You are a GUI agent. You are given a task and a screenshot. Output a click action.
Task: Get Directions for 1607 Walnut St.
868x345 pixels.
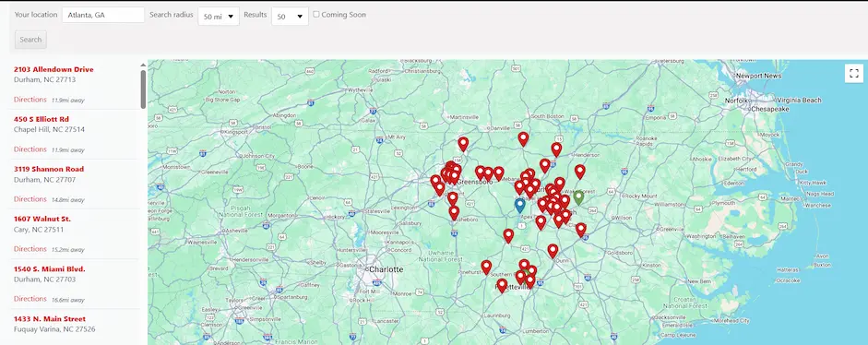[30, 249]
